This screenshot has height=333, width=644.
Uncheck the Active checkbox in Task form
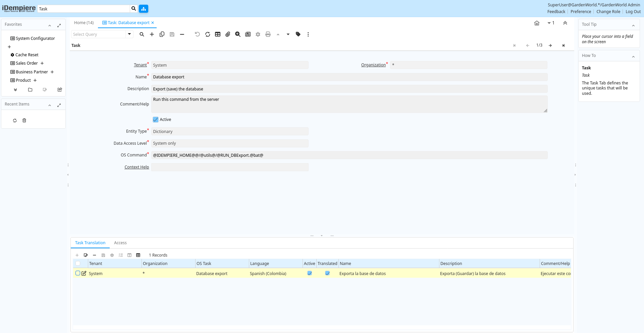click(x=156, y=120)
